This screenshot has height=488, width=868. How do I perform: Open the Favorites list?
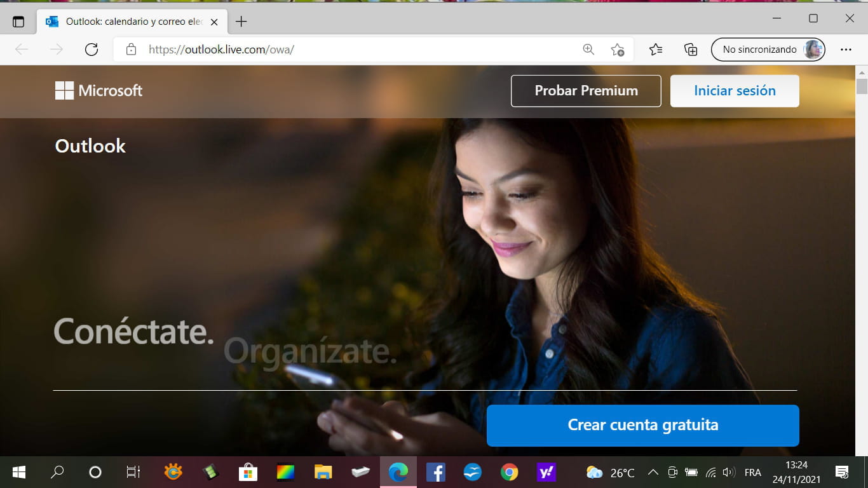pyautogui.click(x=656, y=50)
